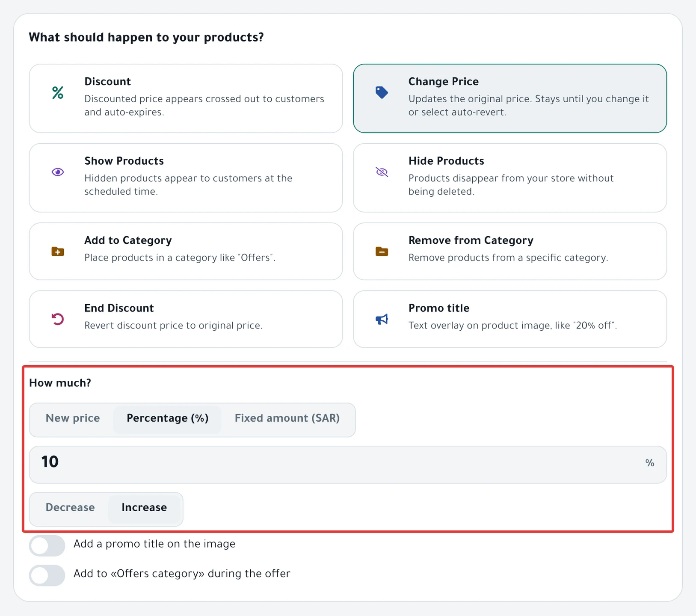Click the megaphone icon on Promo title

(382, 319)
